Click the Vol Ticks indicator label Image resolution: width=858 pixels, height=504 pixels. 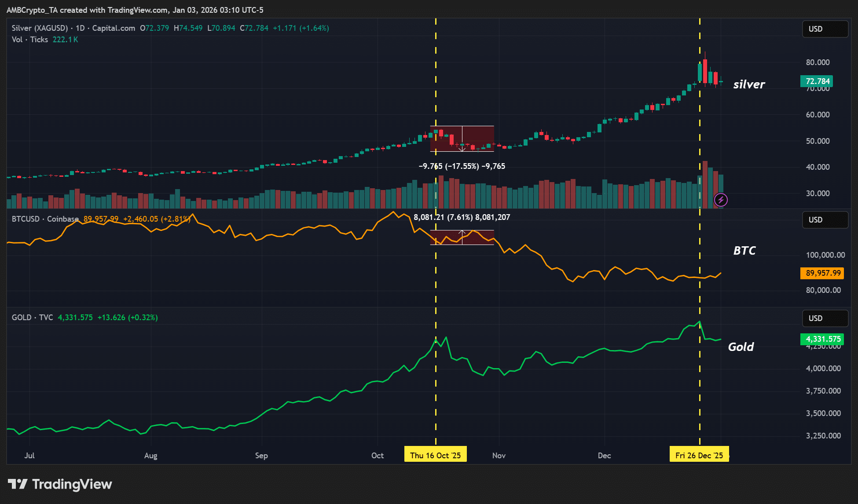(29, 40)
